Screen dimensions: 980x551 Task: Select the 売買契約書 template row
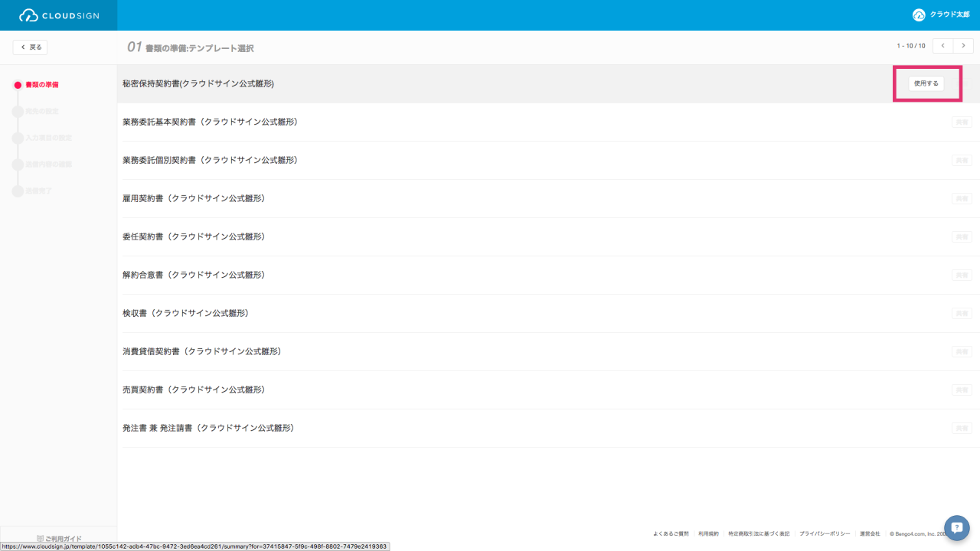[x=548, y=390]
